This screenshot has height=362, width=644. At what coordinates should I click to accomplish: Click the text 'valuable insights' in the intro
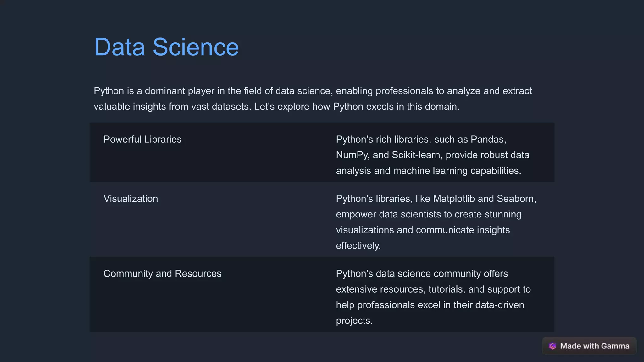point(130,107)
